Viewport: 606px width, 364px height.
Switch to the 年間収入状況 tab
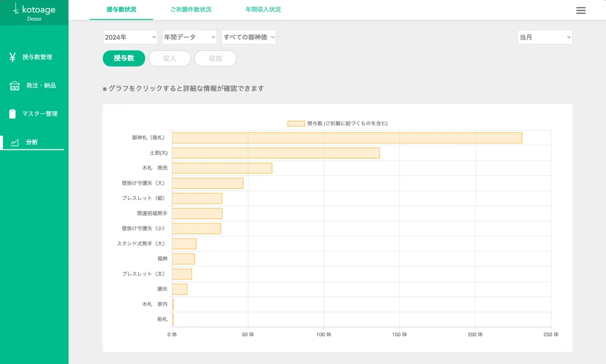click(263, 9)
